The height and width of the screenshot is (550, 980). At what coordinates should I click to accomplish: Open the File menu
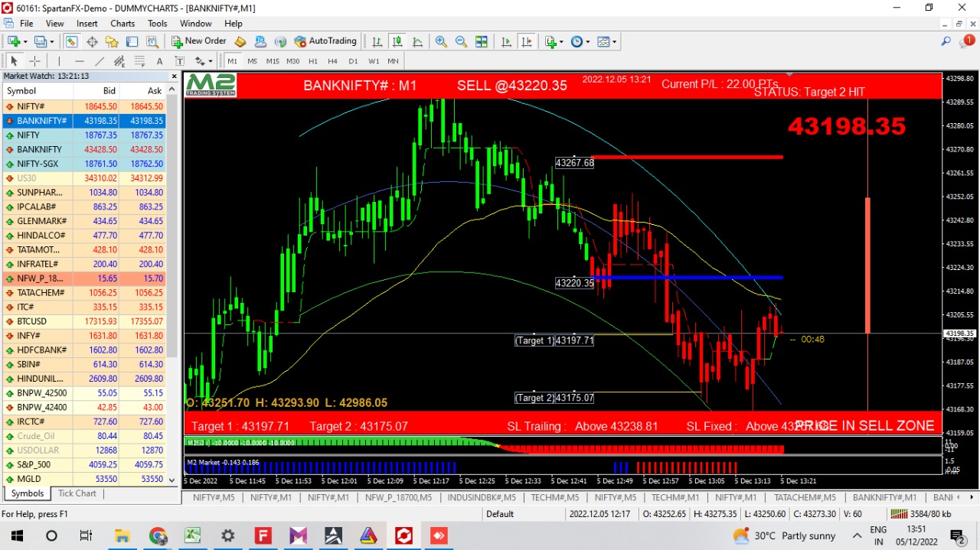point(27,24)
